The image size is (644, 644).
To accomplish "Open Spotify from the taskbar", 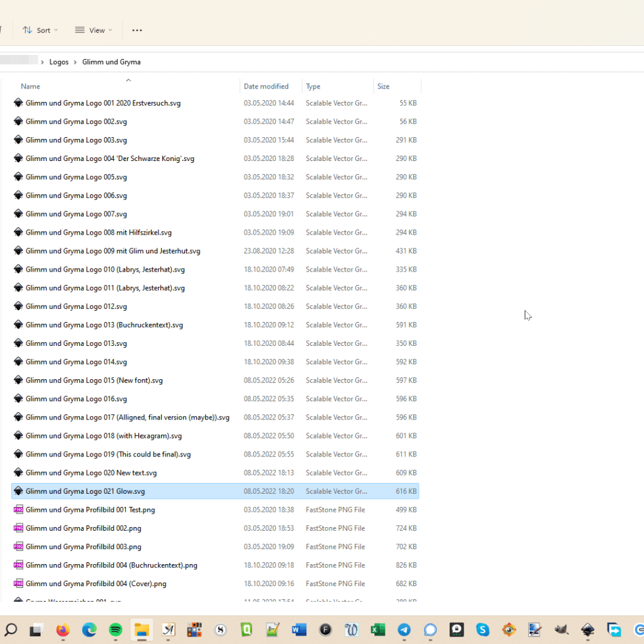I will (116, 630).
